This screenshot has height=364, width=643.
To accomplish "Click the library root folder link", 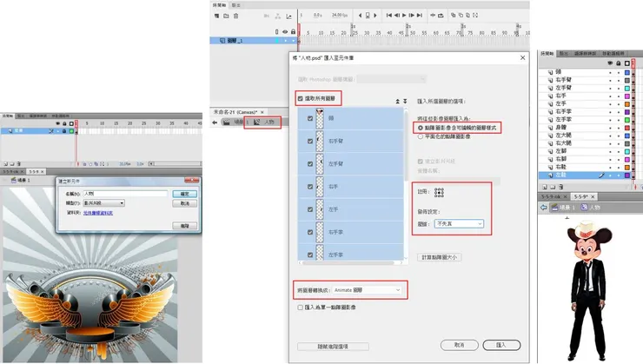I will tap(98, 213).
